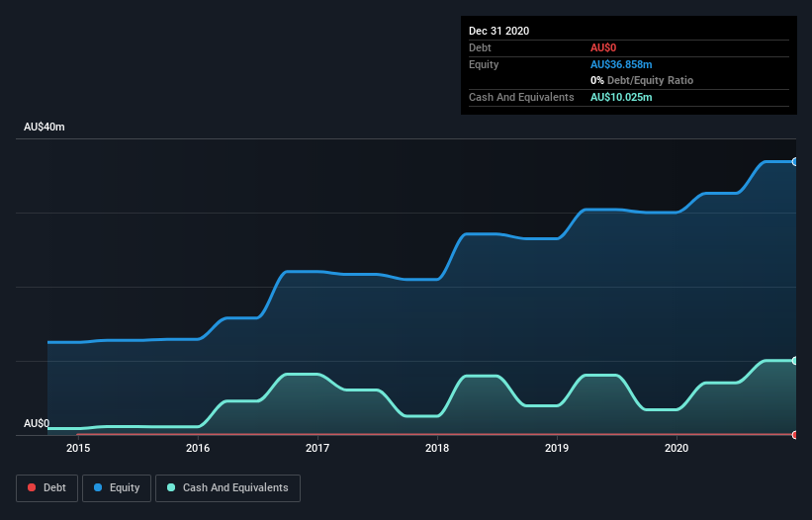Click the 2016 x-axis label
The width and height of the screenshot is (812, 520).
pyautogui.click(x=198, y=448)
